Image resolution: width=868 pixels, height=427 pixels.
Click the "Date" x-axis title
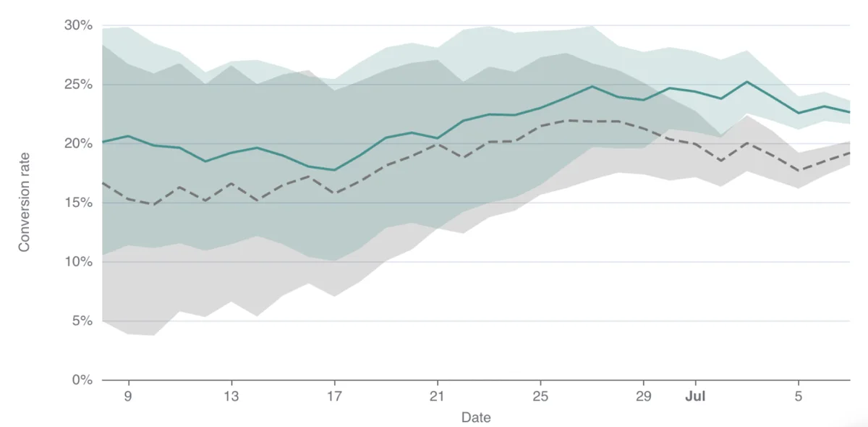tap(476, 418)
